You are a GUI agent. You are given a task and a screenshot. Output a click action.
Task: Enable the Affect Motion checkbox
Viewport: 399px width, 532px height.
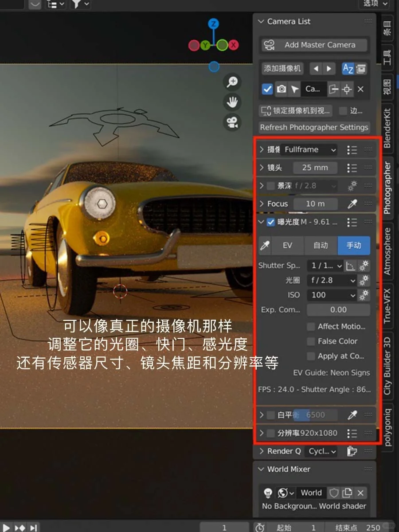pyautogui.click(x=311, y=326)
